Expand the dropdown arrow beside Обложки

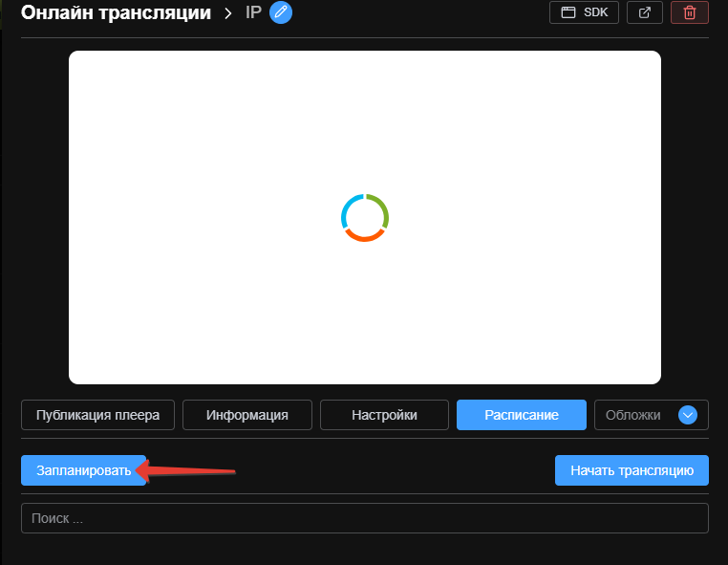tap(688, 415)
